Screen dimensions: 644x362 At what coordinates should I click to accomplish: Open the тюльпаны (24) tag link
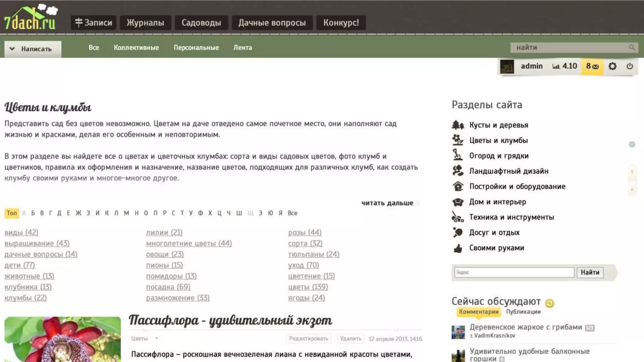point(314,254)
